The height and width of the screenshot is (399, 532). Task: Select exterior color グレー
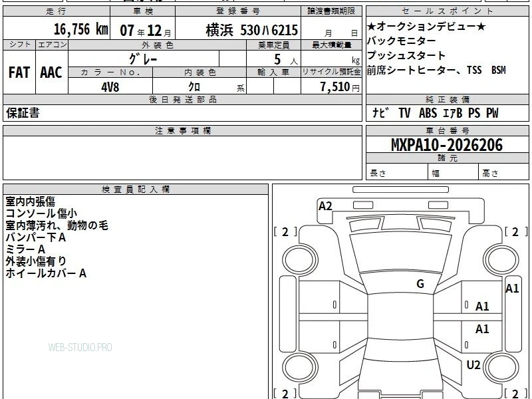coord(143,59)
